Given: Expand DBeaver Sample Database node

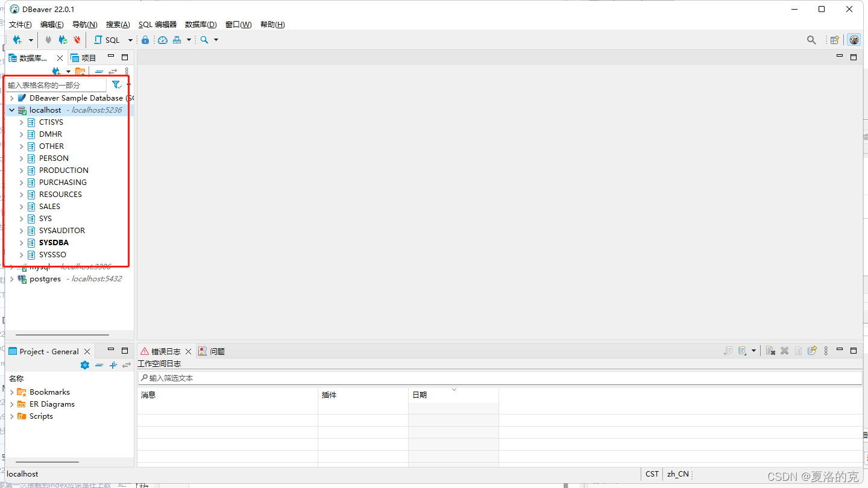Looking at the screenshot, I should [11, 98].
